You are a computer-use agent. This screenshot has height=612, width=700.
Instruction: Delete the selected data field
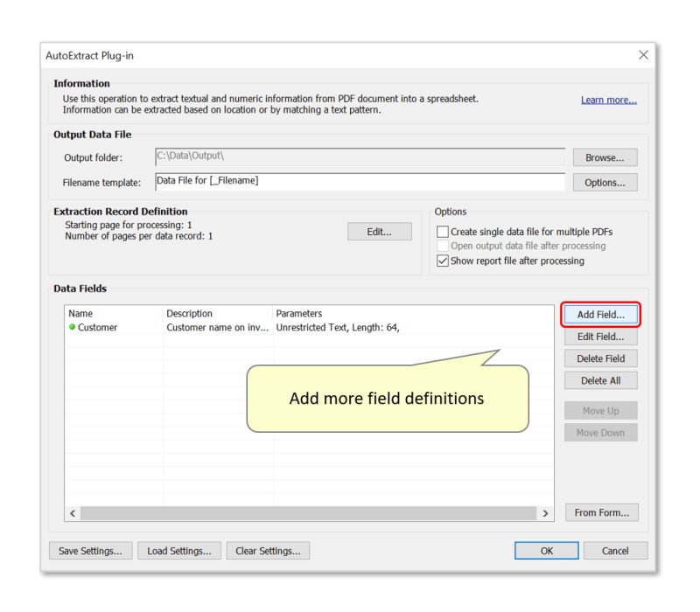[601, 358]
